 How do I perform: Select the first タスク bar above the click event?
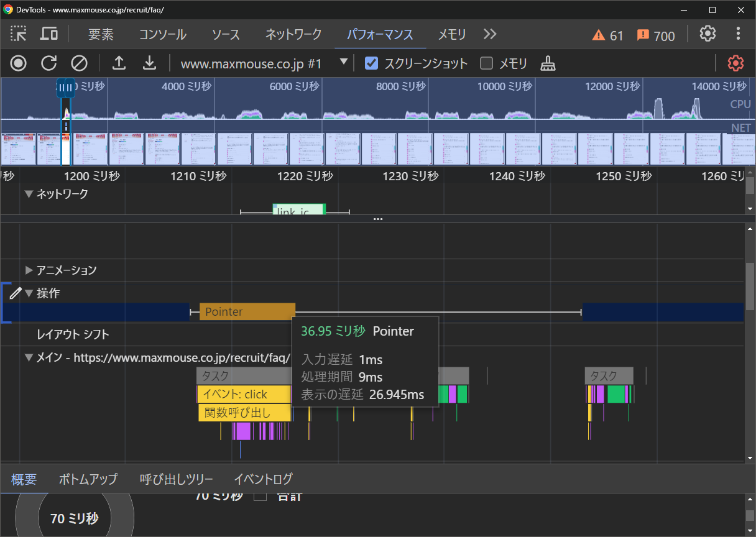pos(244,375)
